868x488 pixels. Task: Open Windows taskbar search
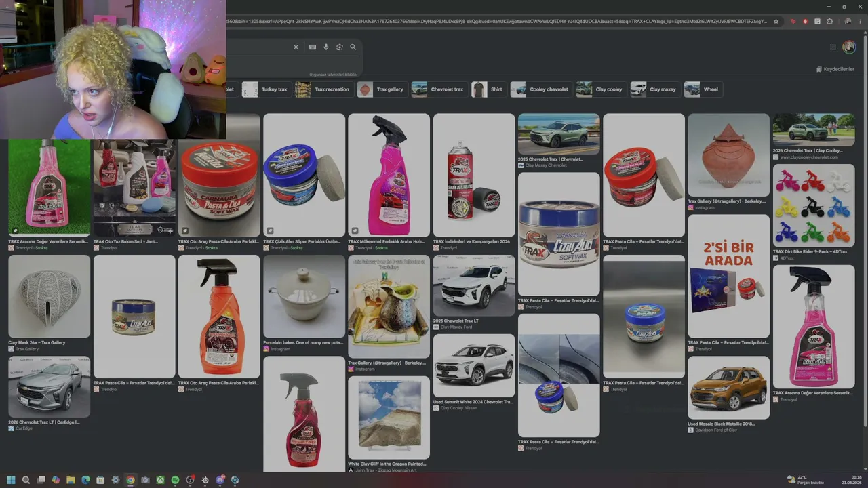[26, 480]
